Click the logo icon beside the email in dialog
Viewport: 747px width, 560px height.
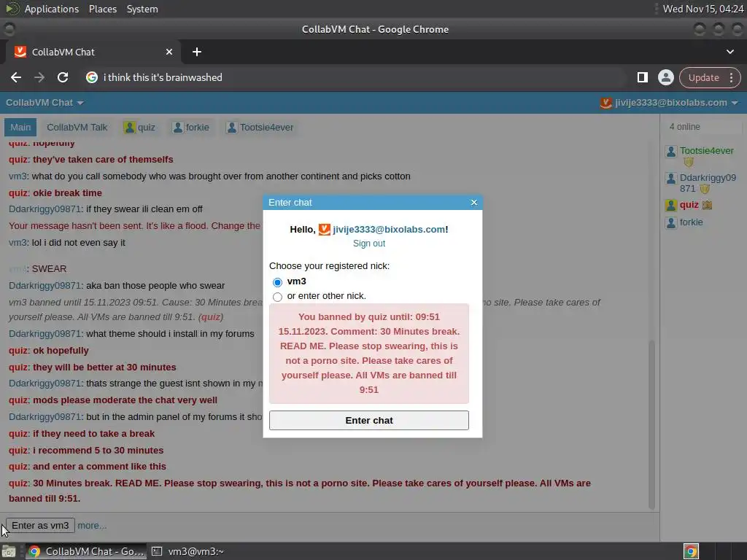(325, 230)
